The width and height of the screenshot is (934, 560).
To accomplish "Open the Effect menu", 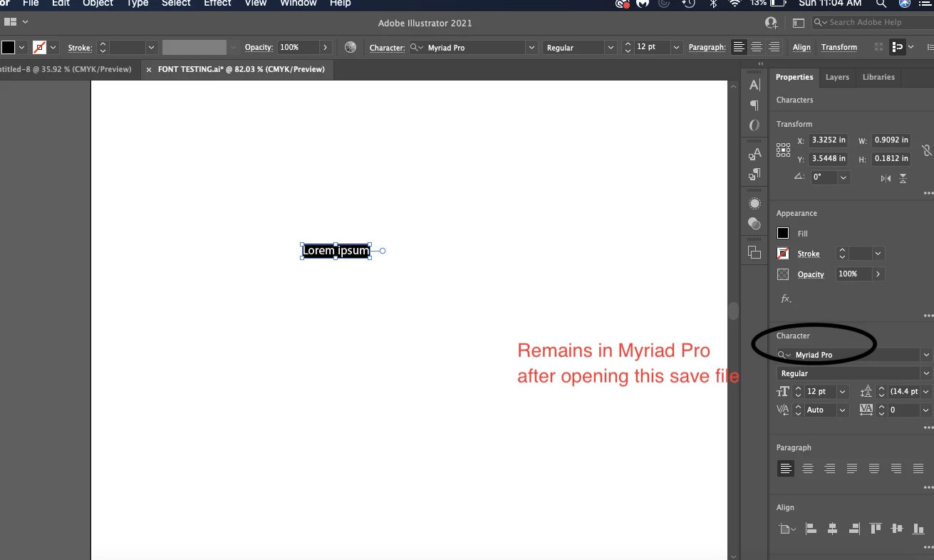I will pyautogui.click(x=218, y=4).
